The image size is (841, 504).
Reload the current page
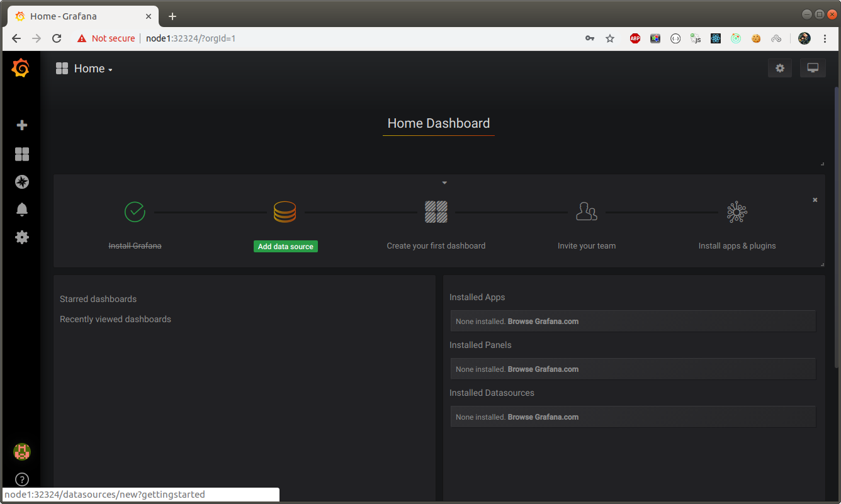click(x=57, y=38)
